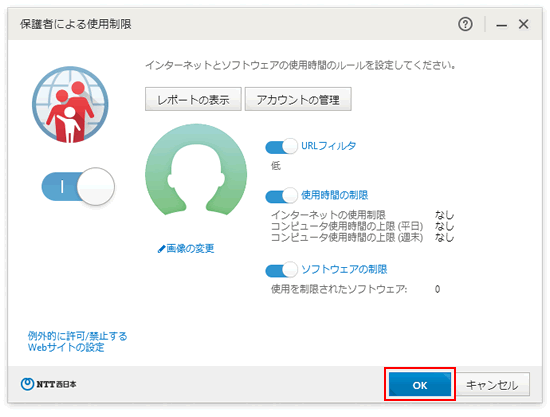The image size is (550, 417).
Task: Disable the URLフィルタ toggle
Action: (282, 147)
